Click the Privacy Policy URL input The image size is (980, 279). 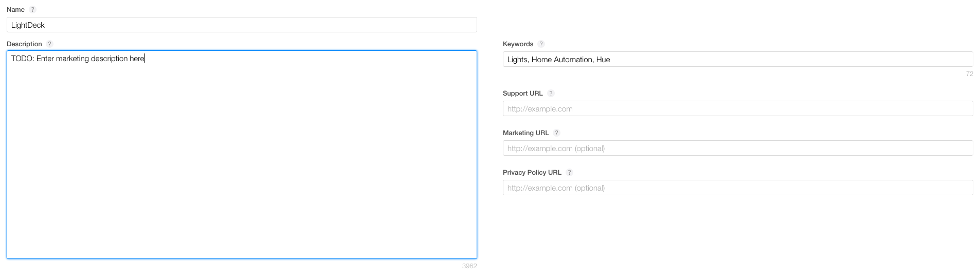[x=738, y=188]
